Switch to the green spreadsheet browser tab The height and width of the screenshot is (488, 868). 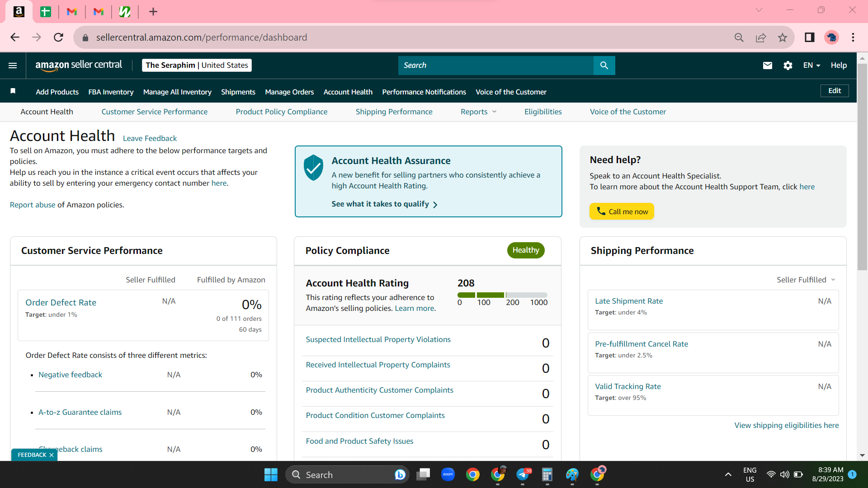point(46,12)
